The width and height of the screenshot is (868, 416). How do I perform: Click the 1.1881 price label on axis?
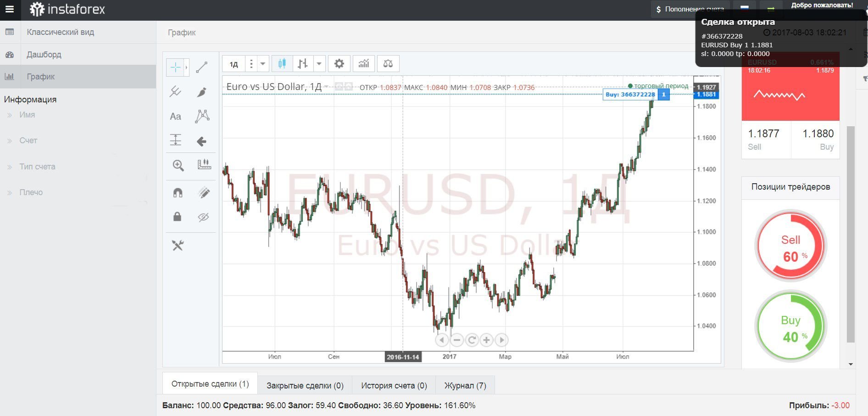(706, 95)
